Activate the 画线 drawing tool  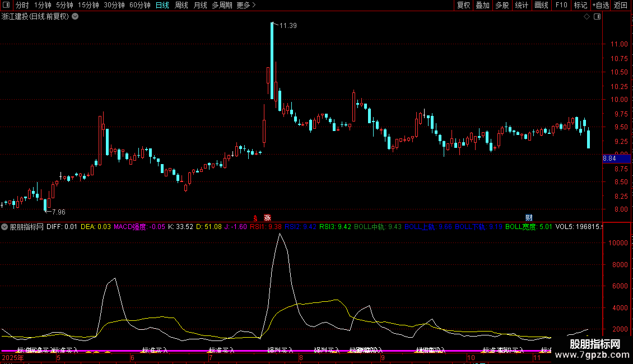541,5
